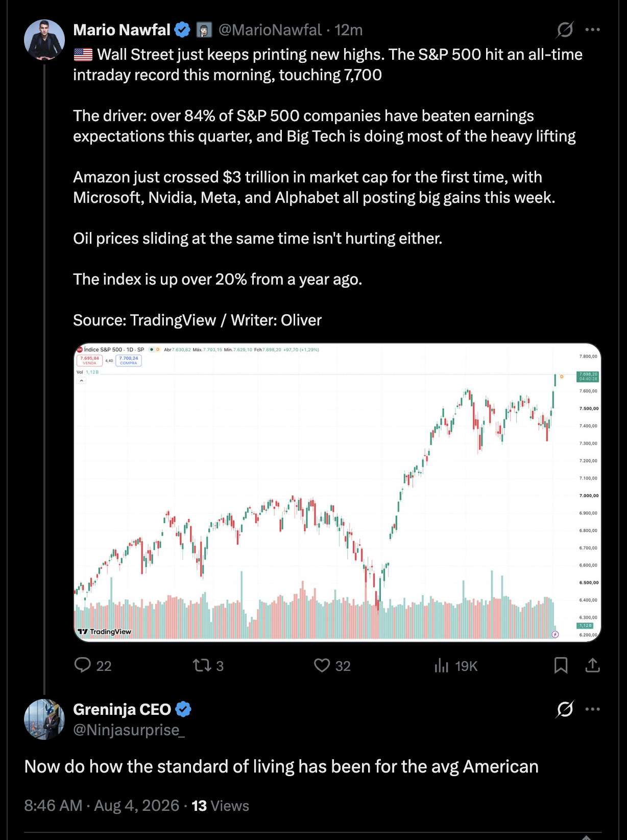Click the Greninja CEO display name
Screen dimensions: 627x840
pyautogui.click(x=122, y=709)
